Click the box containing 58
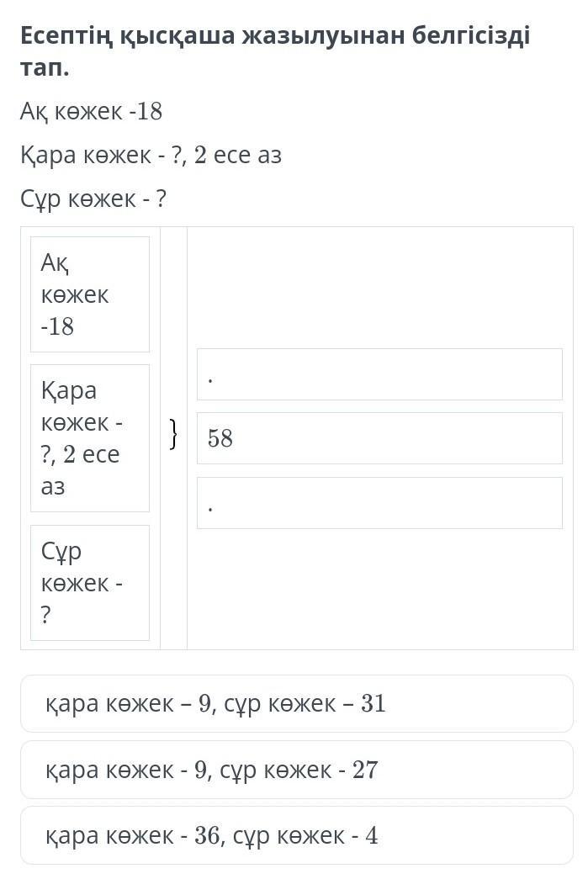Viewport: 588px width, 879px height. click(379, 438)
